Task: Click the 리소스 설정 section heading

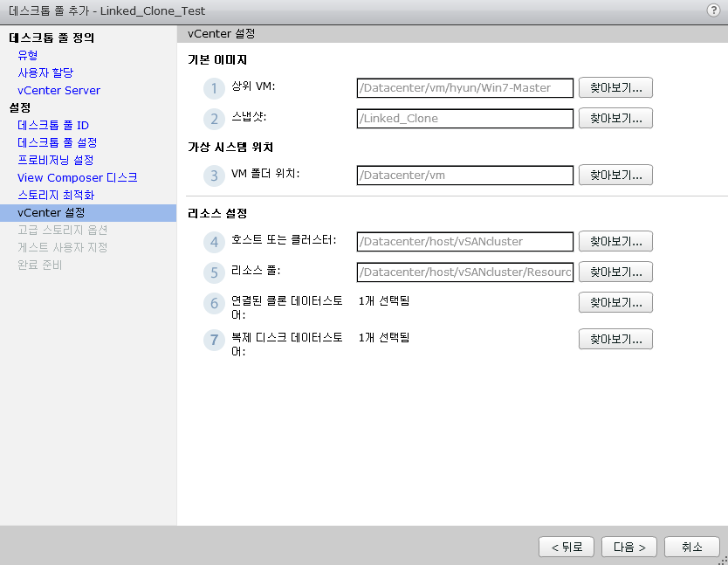Action: (x=217, y=214)
